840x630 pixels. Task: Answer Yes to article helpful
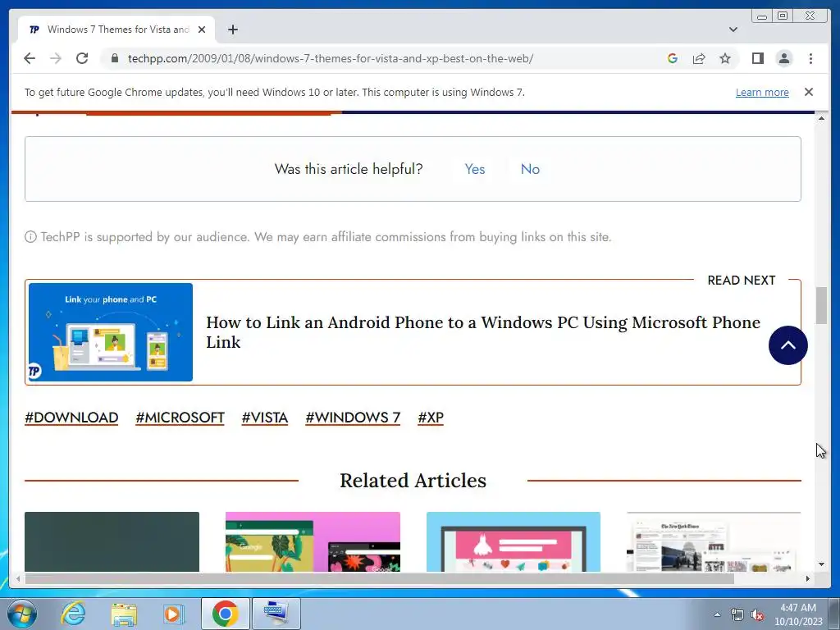click(x=475, y=169)
